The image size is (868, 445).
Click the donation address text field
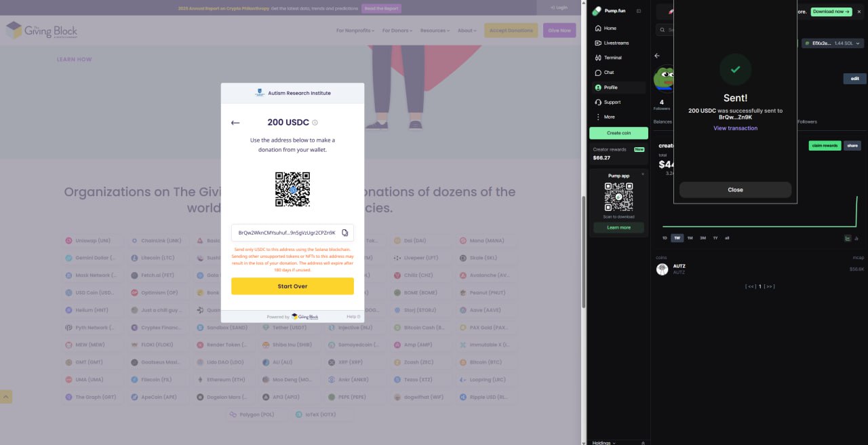pos(285,232)
